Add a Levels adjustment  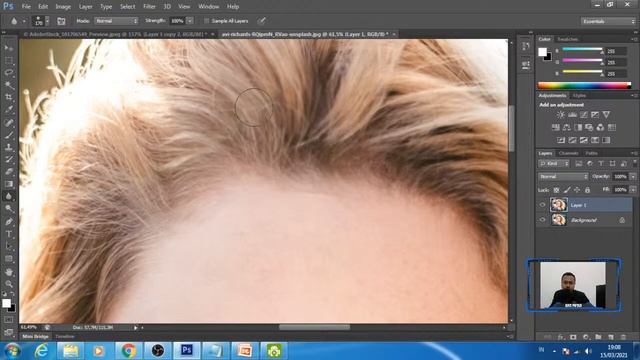pyautogui.click(x=572, y=115)
